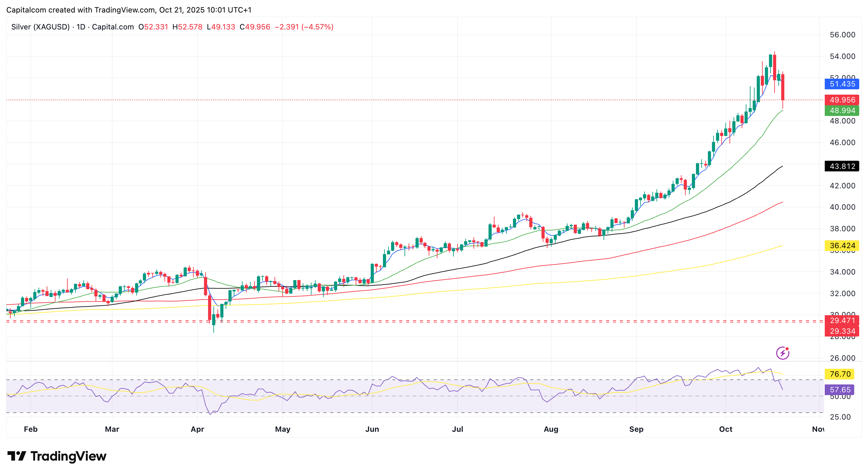Click the Apr label on time axis
This screenshot has width=868, height=475.
197,429
